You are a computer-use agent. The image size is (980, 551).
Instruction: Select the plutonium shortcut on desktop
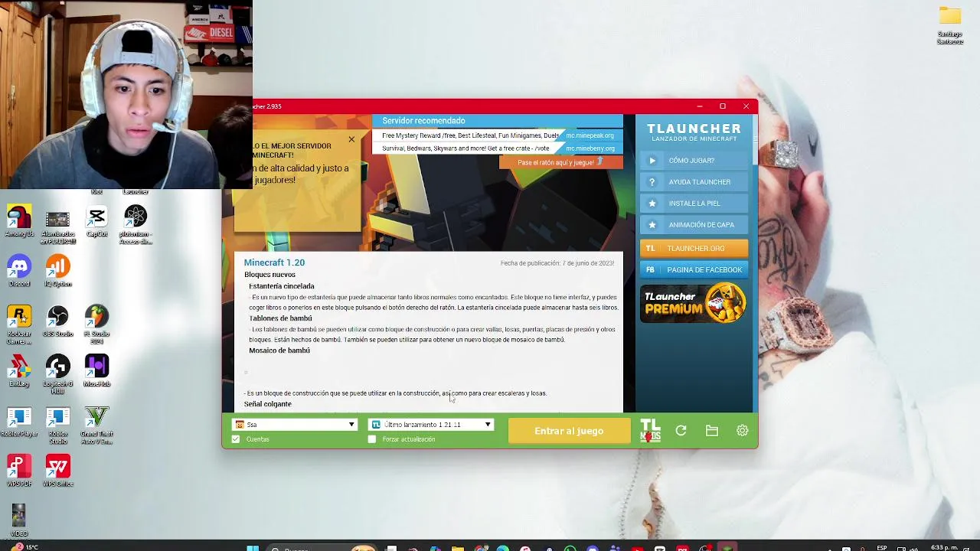(x=136, y=225)
